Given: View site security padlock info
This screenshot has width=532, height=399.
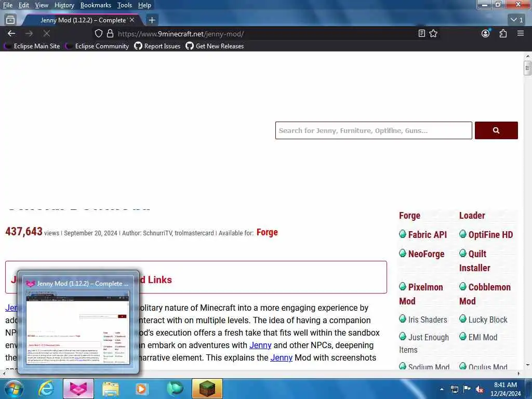Looking at the screenshot, I should click(110, 33).
